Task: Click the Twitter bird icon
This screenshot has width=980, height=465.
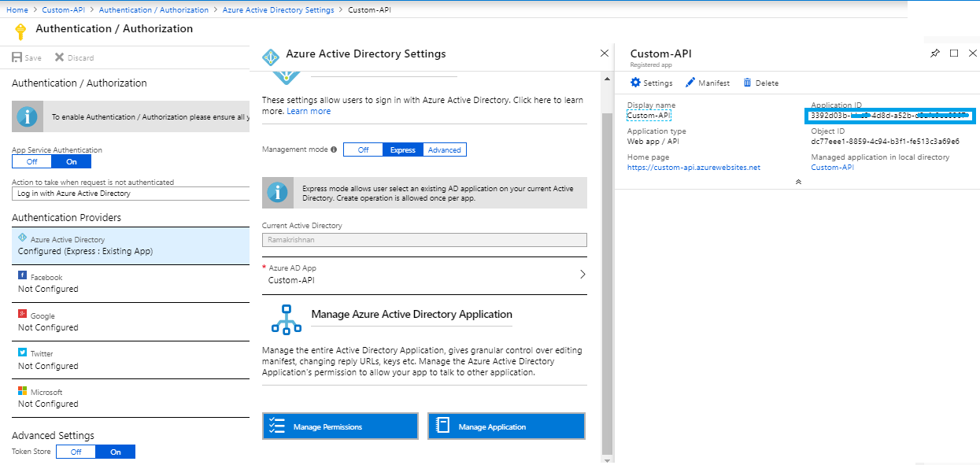Action: (22, 352)
